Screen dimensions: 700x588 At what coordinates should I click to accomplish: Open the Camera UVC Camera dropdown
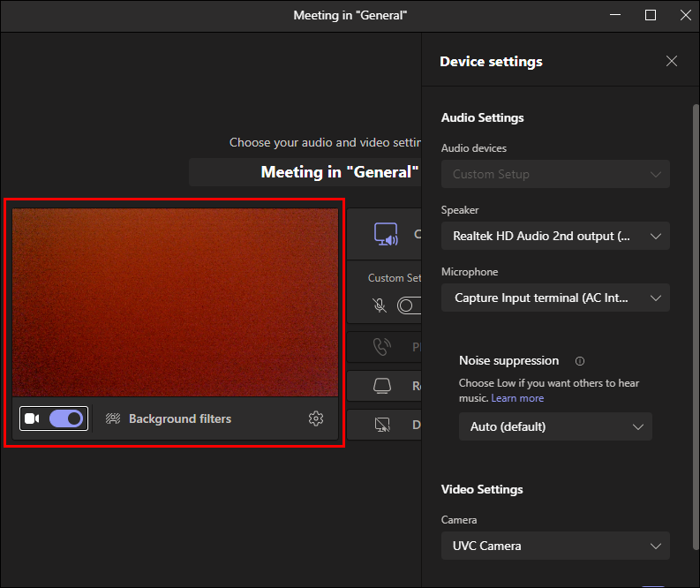[x=555, y=546]
